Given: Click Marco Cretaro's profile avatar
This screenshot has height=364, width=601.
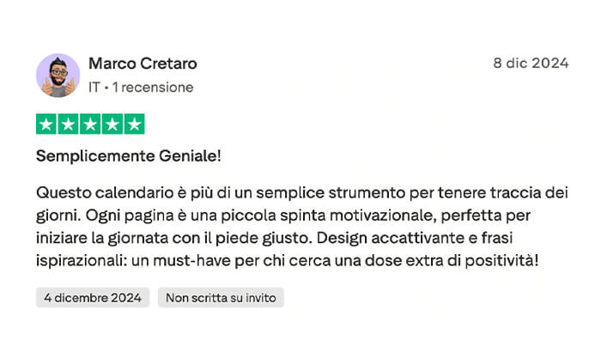Looking at the screenshot, I should click(x=58, y=76).
